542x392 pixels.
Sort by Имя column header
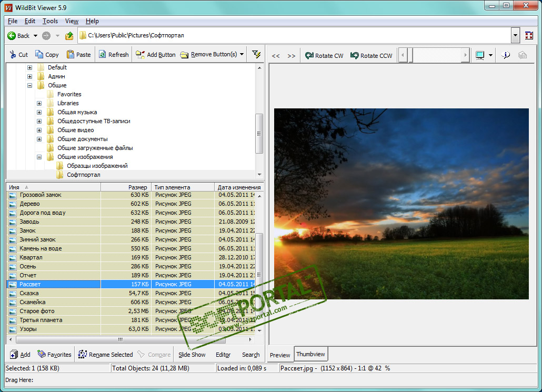(54, 187)
